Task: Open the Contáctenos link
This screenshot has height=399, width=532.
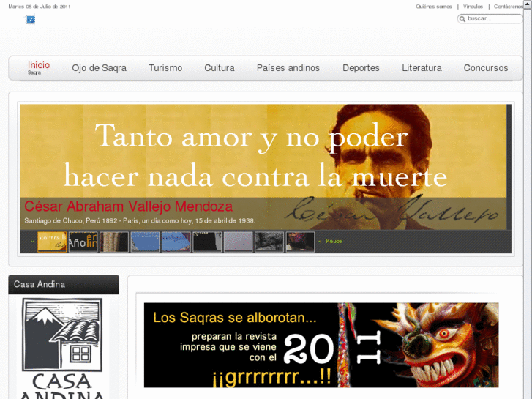Action: 508,7
